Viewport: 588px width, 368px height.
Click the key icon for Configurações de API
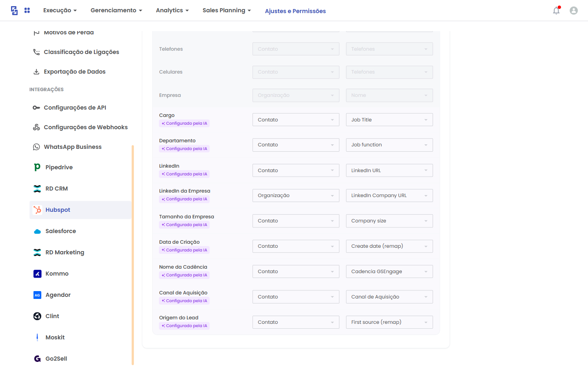36,108
